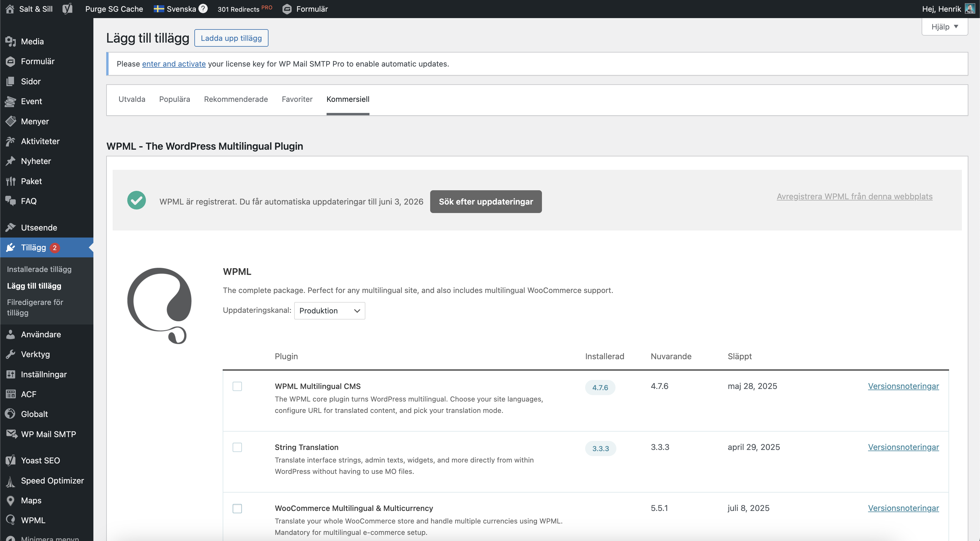Click Avregistrera WPML från denna webbplats link
Image resolution: width=980 pixels, height=541 pixels.
click(x=855, y=196)
